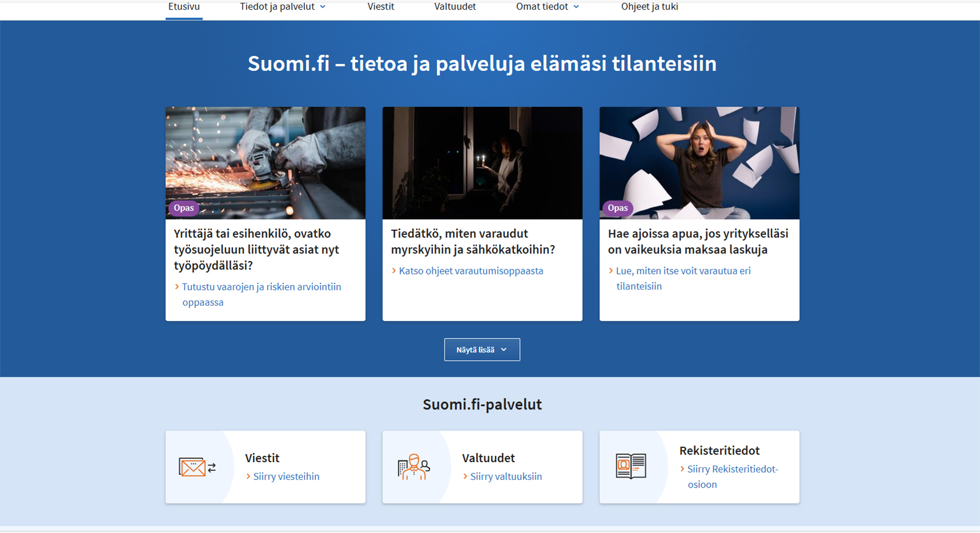
Task: Click the Valtuudet person icon
Action: point(413,466)
